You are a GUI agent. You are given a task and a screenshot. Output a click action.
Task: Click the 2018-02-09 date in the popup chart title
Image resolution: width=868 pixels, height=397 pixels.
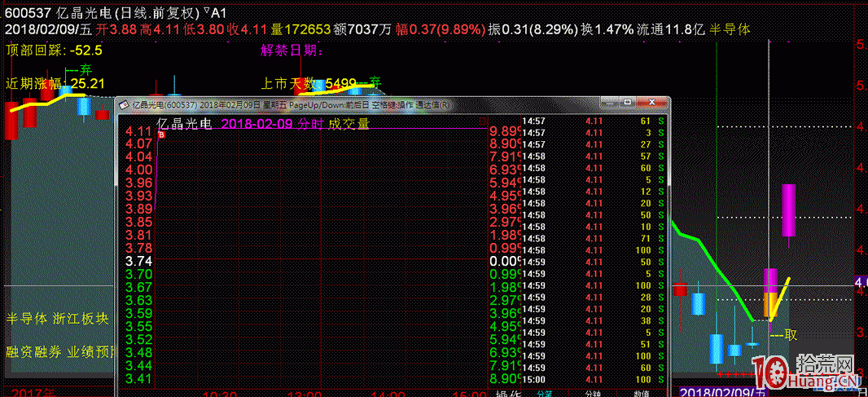coord(256,124)
